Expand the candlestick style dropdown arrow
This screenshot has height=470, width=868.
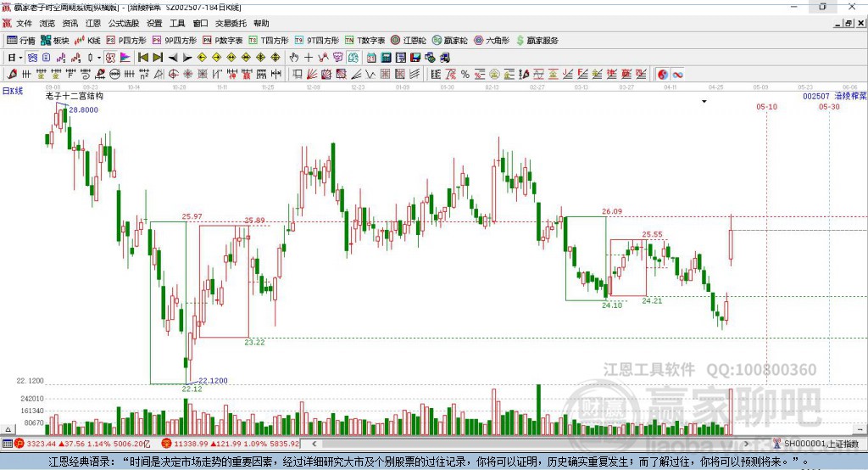point(98,58)
